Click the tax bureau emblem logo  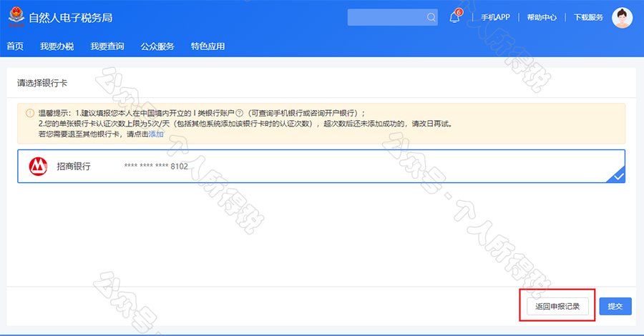(15, 17)
